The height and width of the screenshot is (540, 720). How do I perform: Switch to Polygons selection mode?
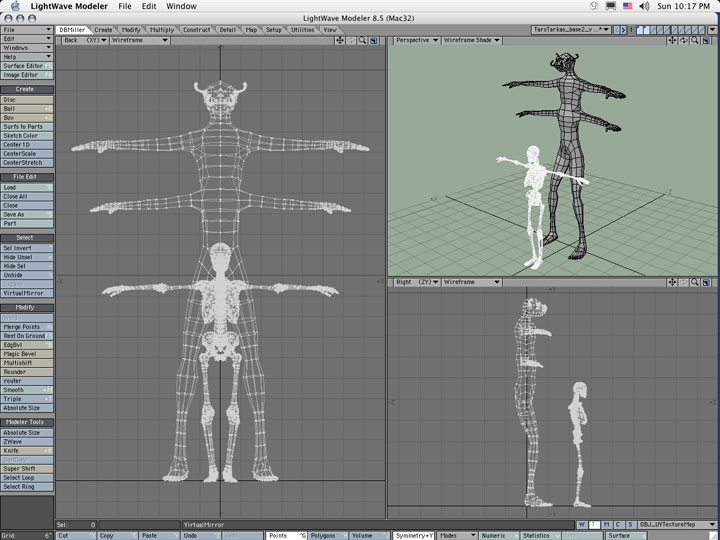[328, 536]
